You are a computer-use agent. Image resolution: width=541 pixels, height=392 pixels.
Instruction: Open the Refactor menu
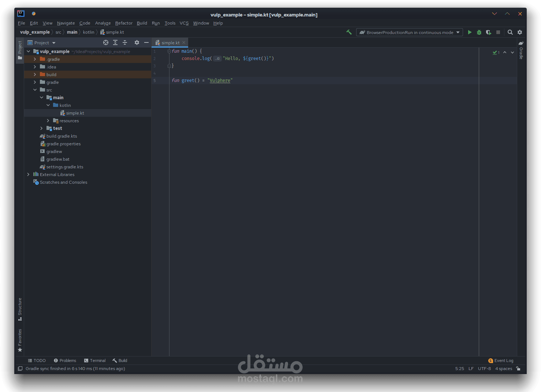[x=124, y=23]
